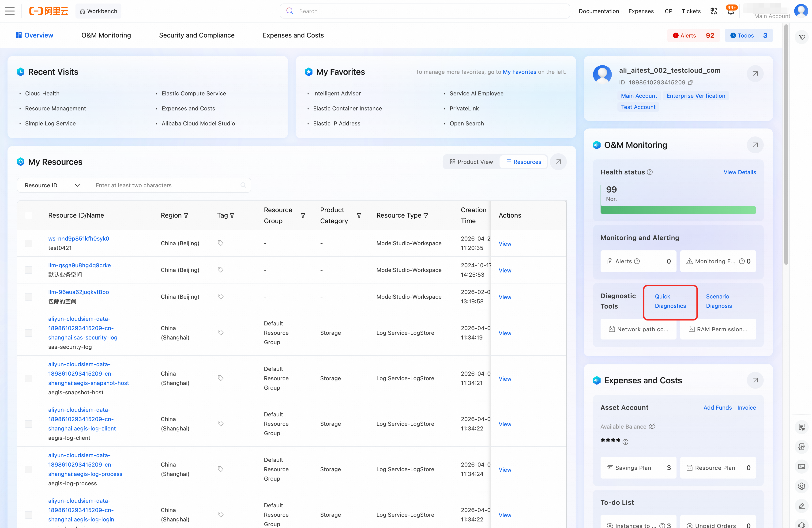The image size is (812, 528).
Task: Open the Expenses and Costs tab
Action: point(293,35)
